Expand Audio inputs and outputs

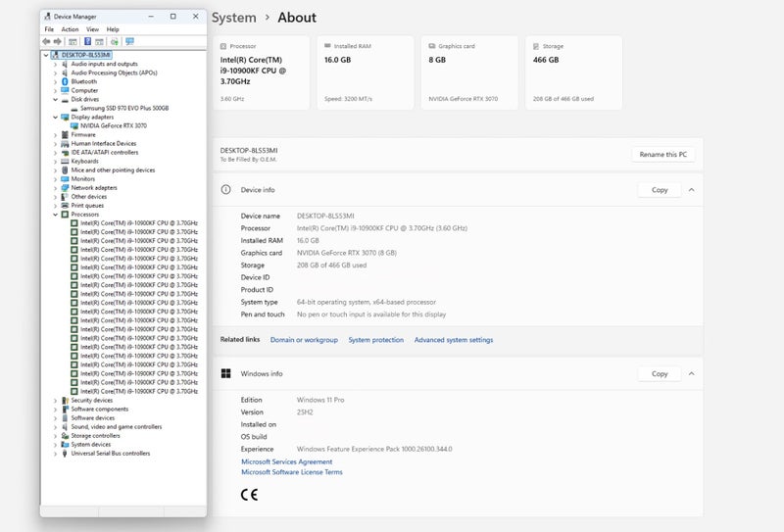pyautogui.click(x=55, y=64)
